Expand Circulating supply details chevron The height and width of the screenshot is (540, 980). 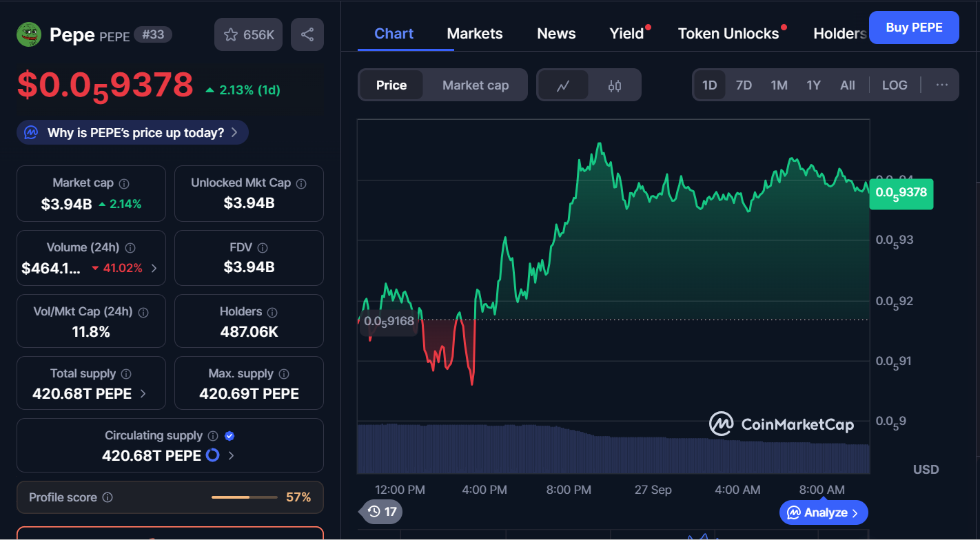point(231,455)
